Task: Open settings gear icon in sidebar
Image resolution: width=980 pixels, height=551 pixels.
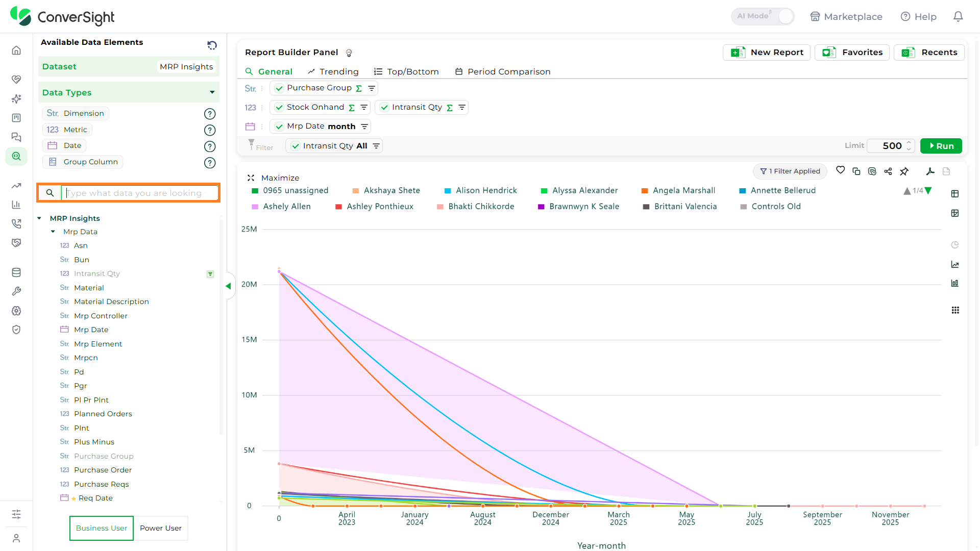Action: (x=16, y=311)
